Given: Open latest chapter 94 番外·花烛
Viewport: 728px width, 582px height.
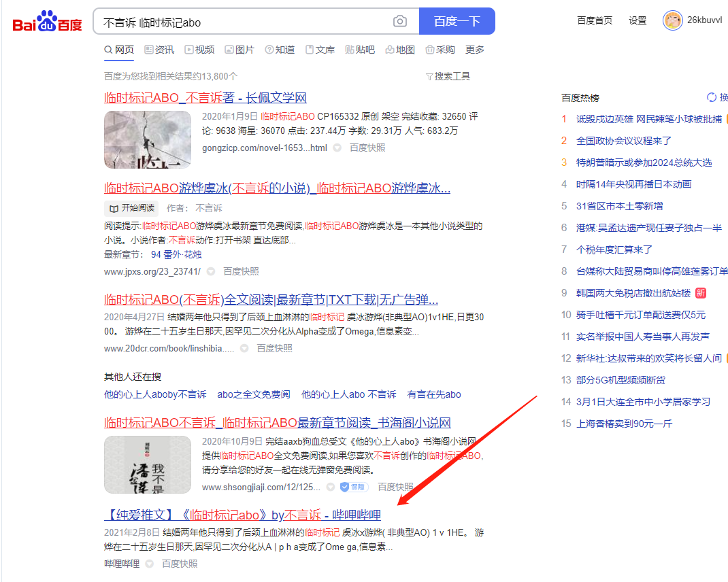Looking at the screenshot, I should (x=176, y=254).
